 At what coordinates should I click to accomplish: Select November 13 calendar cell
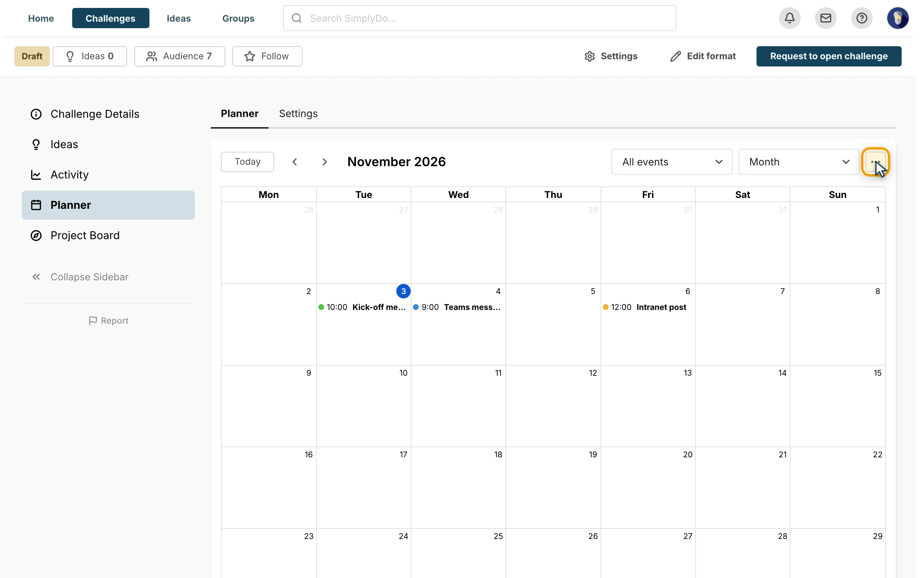[648, 406]
